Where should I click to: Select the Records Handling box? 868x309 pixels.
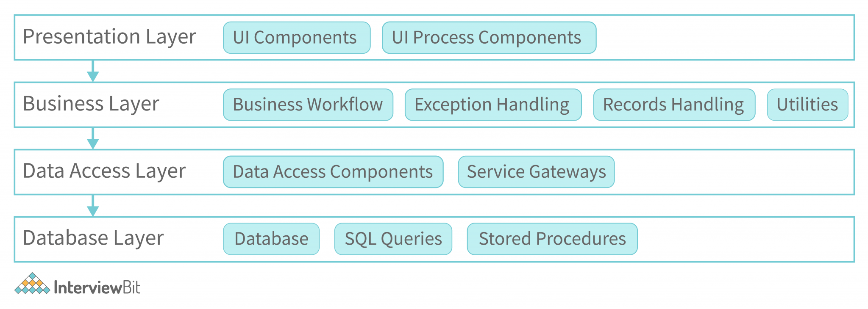coord(674,105)
